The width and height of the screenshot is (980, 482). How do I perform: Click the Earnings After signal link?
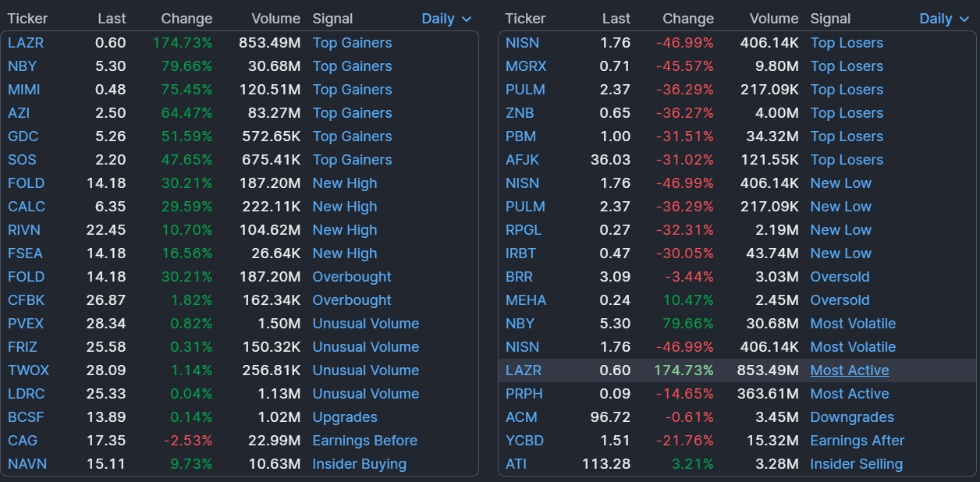point(857,441)
